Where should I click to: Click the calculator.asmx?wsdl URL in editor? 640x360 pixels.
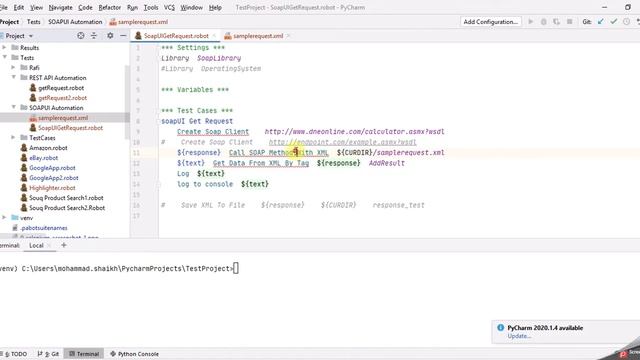pyautogui.click(x=354, y=131)
